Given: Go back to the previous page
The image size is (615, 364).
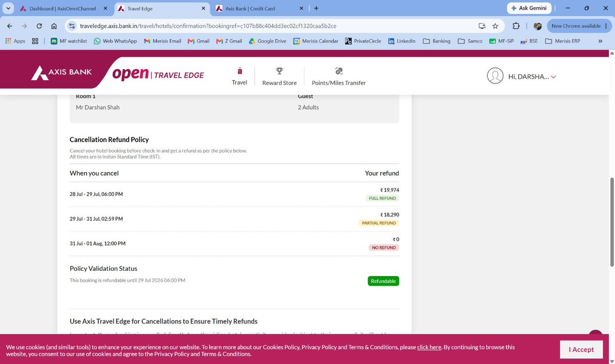Looking at the screenshot, I should pyautogui.click(x=10, y=26).
